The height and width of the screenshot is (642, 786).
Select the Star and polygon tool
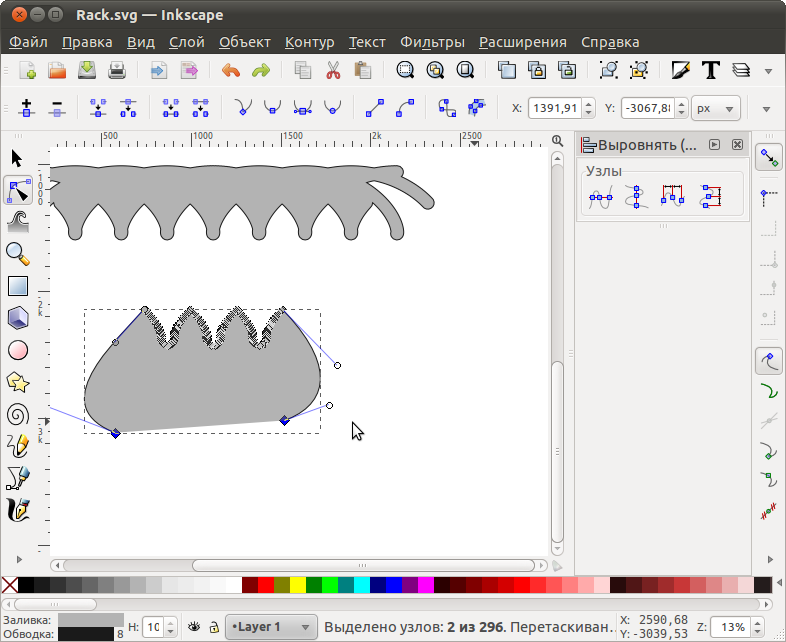pos(17,382)
